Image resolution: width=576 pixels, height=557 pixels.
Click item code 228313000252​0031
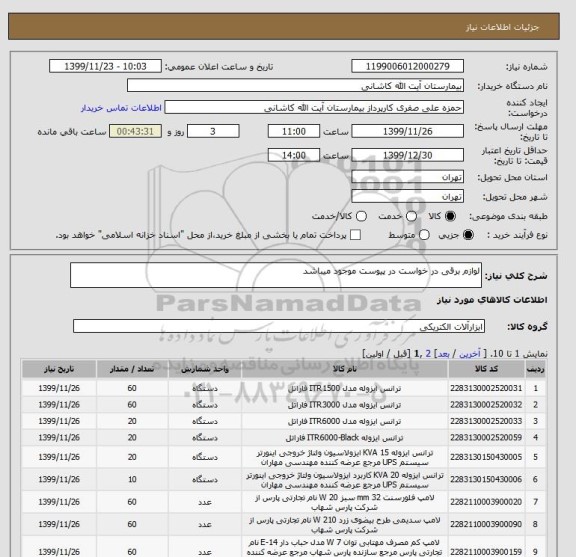coord(486,388)
